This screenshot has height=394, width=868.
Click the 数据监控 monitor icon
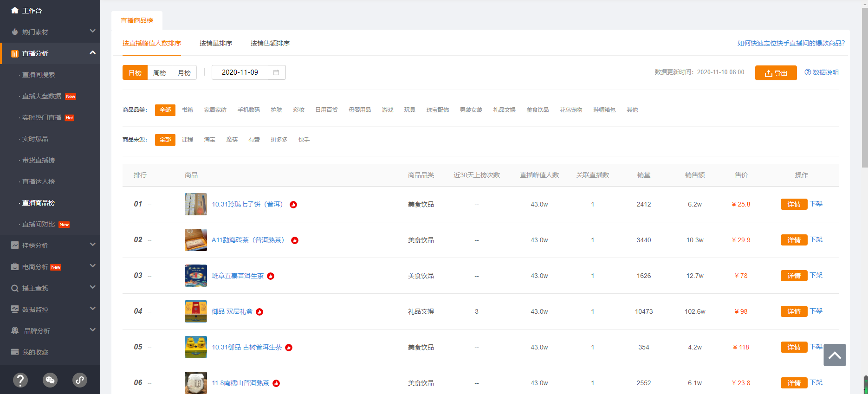coord(15,309)
